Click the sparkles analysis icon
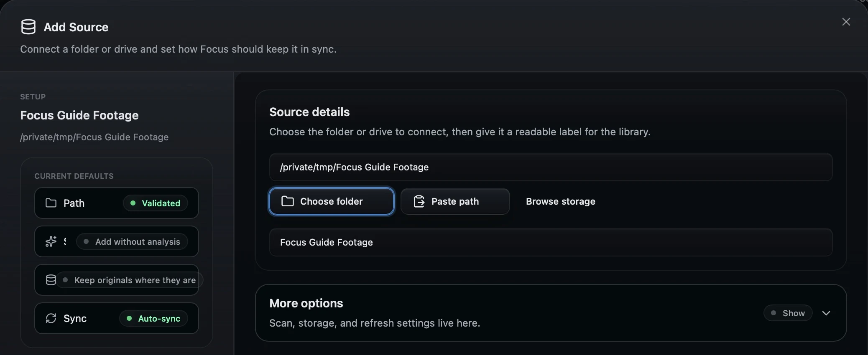The image size is (868, 355). pos(51,241)
